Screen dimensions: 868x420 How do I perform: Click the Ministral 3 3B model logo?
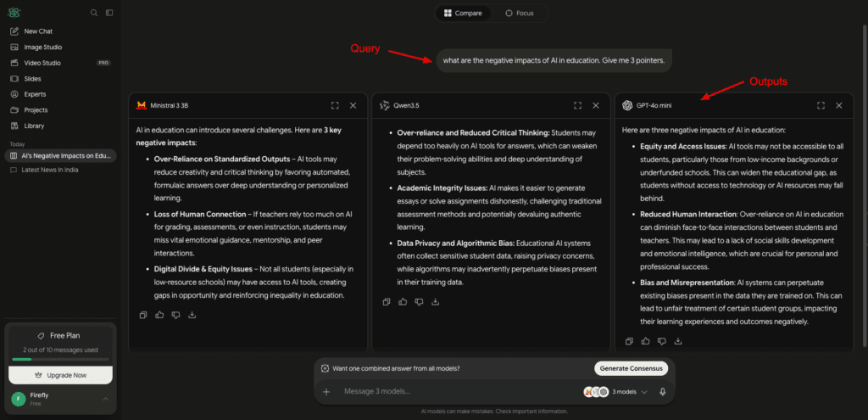tap(142, 105)
